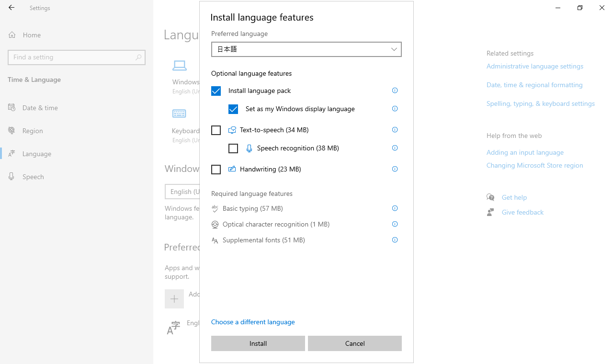
Task: Show info for Basic typing
Action: [x=395, y=208]
